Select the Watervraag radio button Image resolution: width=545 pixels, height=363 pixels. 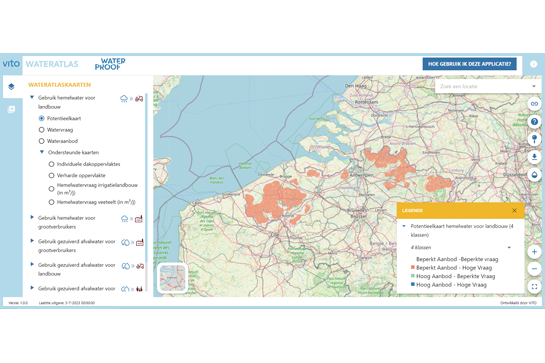point(41,130)
